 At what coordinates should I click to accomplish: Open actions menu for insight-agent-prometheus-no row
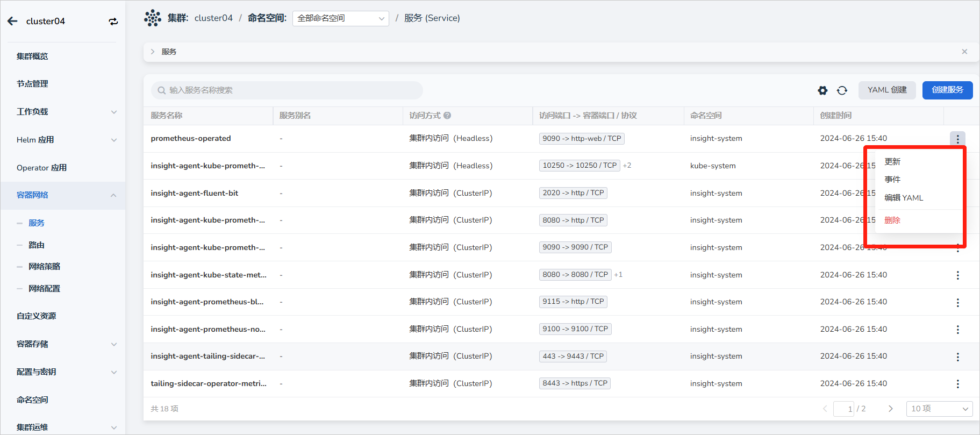[957, 330]
